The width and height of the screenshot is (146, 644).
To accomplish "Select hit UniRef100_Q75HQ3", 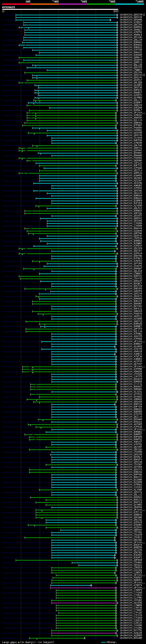I will (131, 485).
